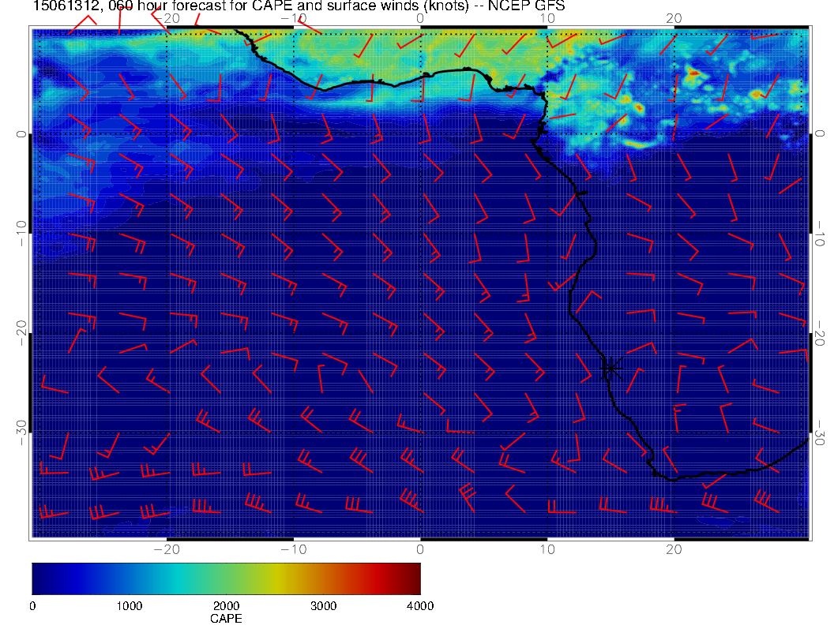The height and width of the screenshot is (644, 834).
Task: Click the black asterisk marker on the coastline
Action: pyautogui.click(x=611, y=367)
